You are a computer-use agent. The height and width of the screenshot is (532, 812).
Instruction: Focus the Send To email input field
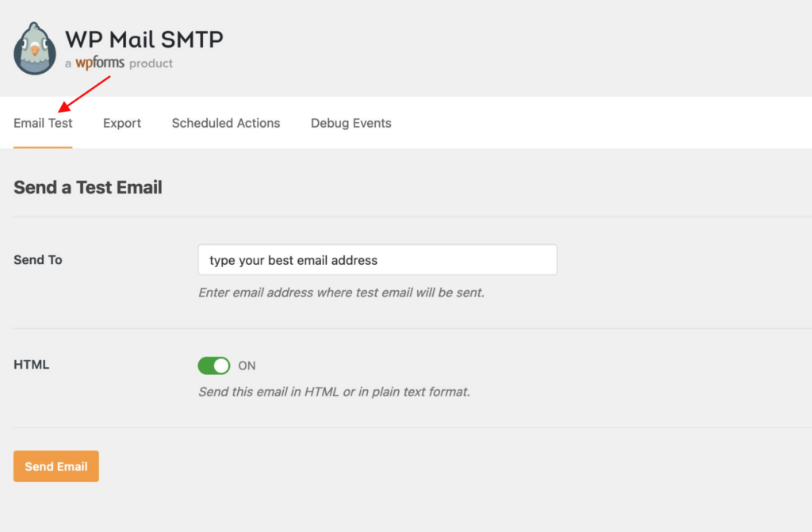point(377,260)
